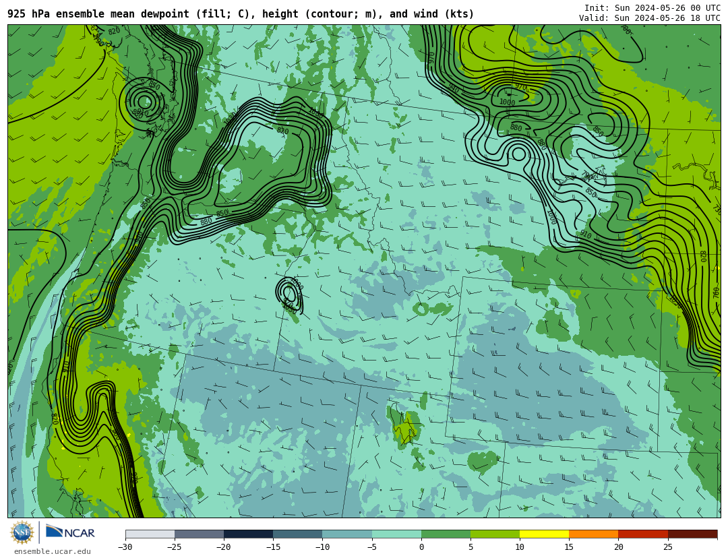Click the '10' colorbar tick label

pos(520,547)
